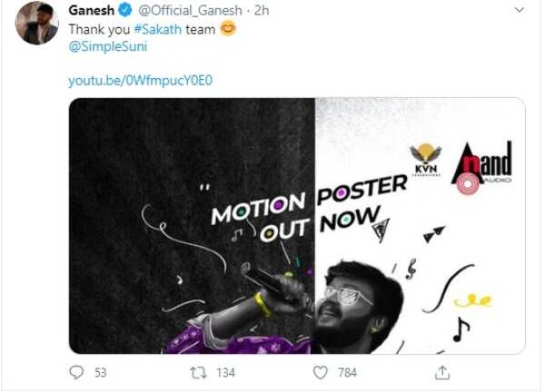Click the "Motion Poster Out Now" text
545x392 pixels.
click(x=309, y=211)
